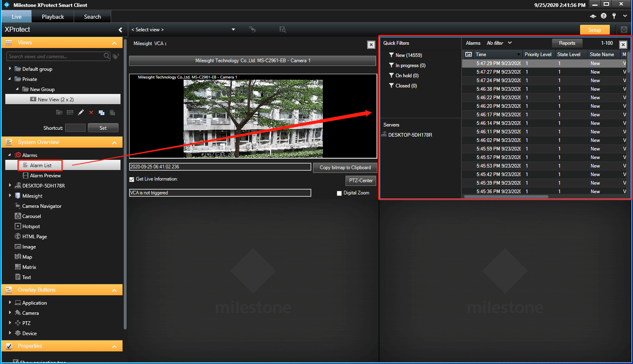
Task: Expand the Application overlay buttons
Action: pyautogui.click(x=10, y=303)
